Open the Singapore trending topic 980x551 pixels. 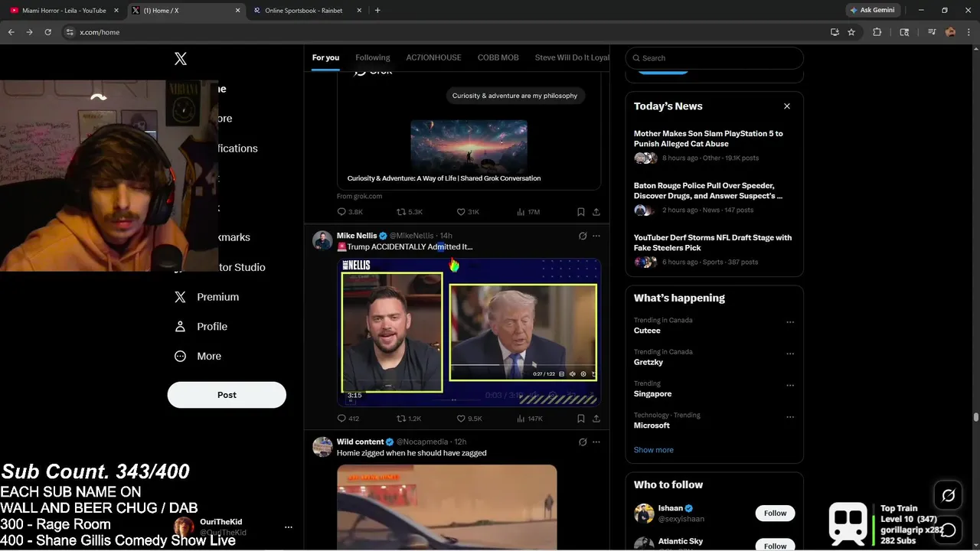point(652,394)
